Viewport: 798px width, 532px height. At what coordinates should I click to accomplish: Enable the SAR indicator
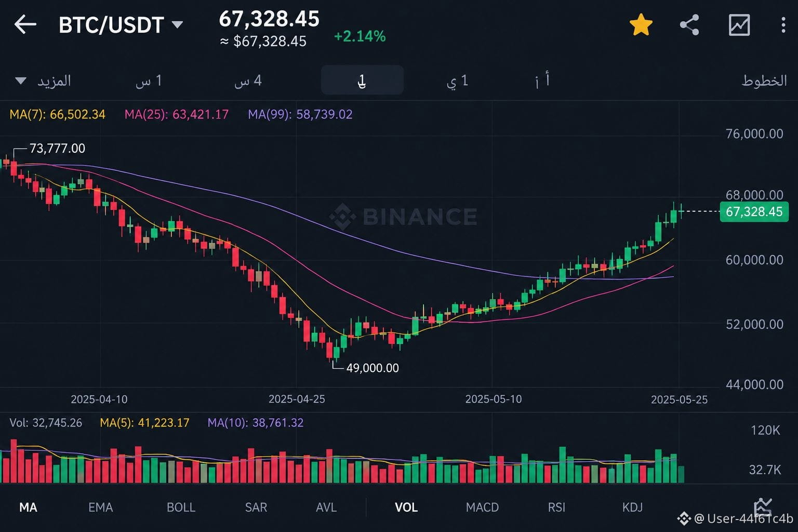tap(256, 507)
